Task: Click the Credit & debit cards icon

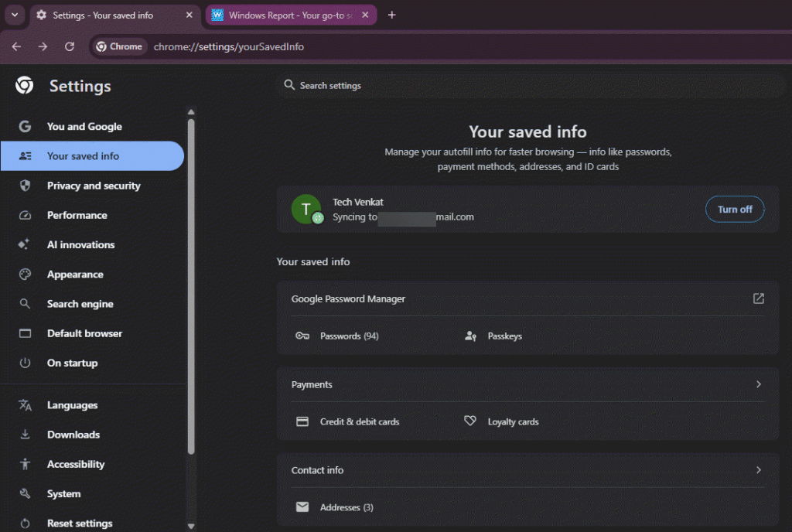Action: 302,421
